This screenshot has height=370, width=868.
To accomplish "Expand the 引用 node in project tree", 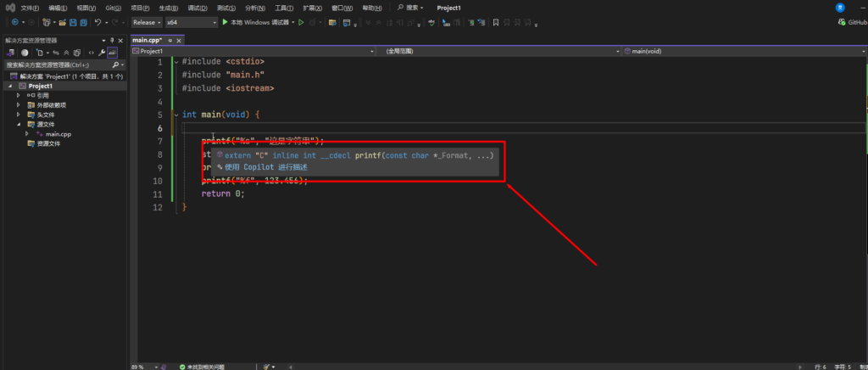I will point(18,96).
